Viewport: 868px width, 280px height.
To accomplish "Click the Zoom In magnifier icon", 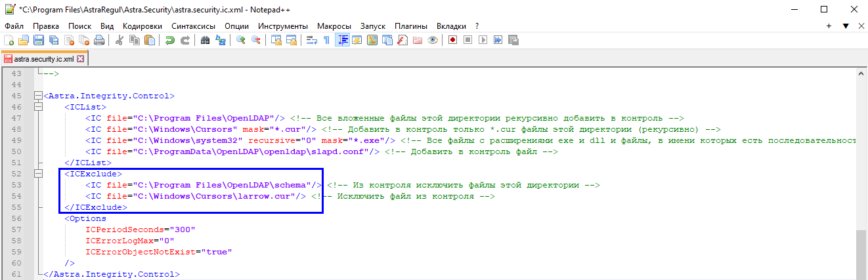I will click(241, 40).
